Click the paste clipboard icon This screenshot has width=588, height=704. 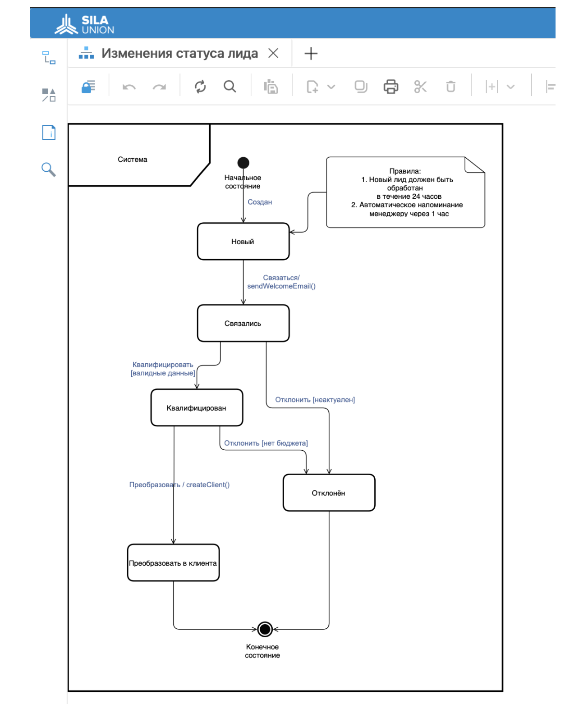click(x=271, y=87)
